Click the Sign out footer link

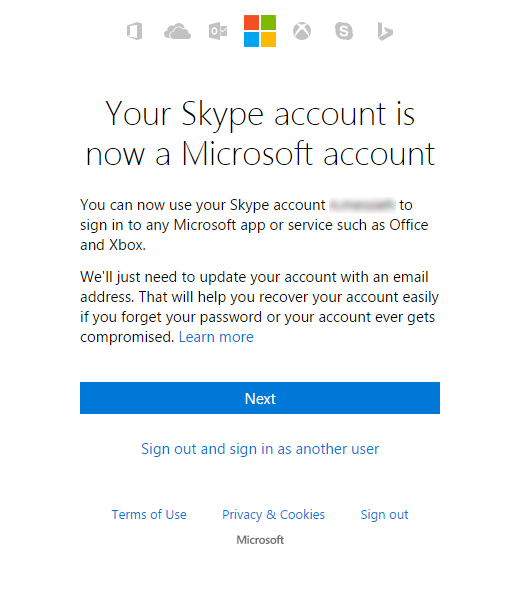click(x=384, y=515)
